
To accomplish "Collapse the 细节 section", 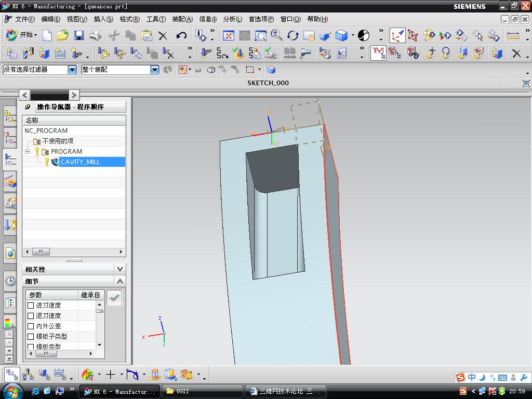I will (x=120, y=281).
